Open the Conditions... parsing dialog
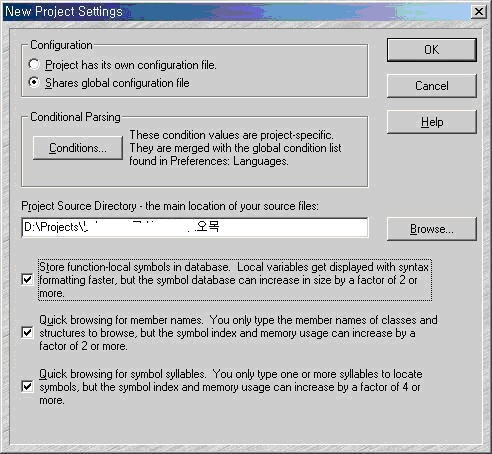 pos(78,148)
